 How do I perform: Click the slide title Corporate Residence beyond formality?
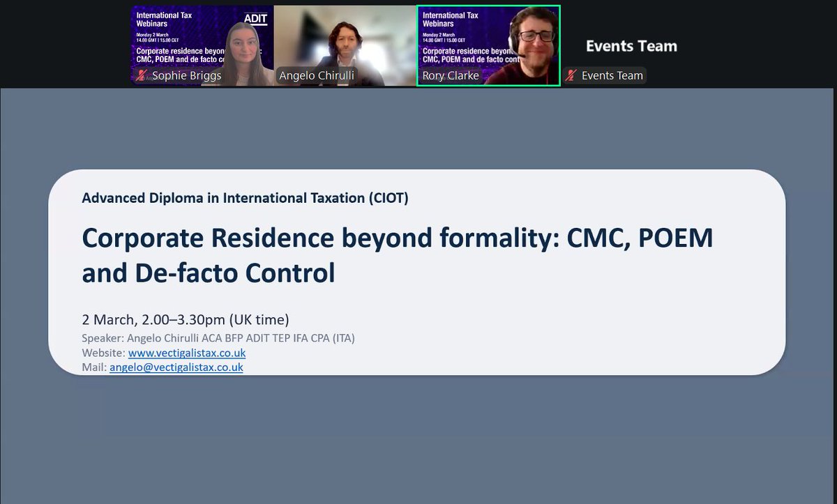click(x=398, y=255)
